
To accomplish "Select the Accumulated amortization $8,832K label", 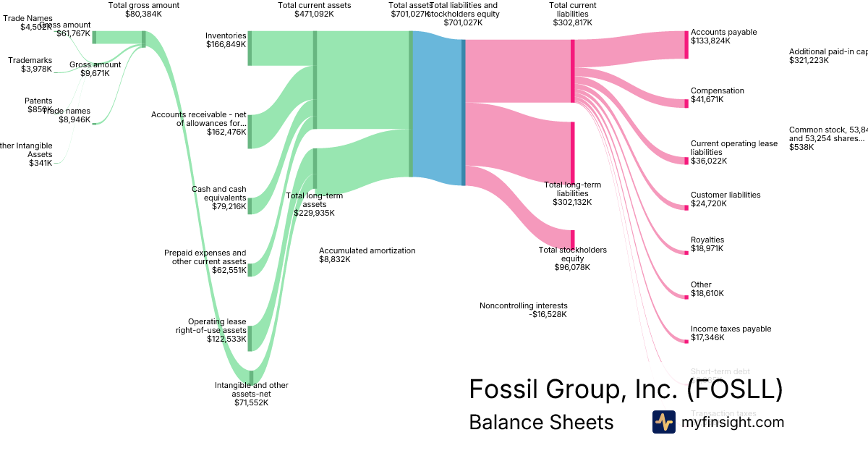I will click(x=367, y=255).
